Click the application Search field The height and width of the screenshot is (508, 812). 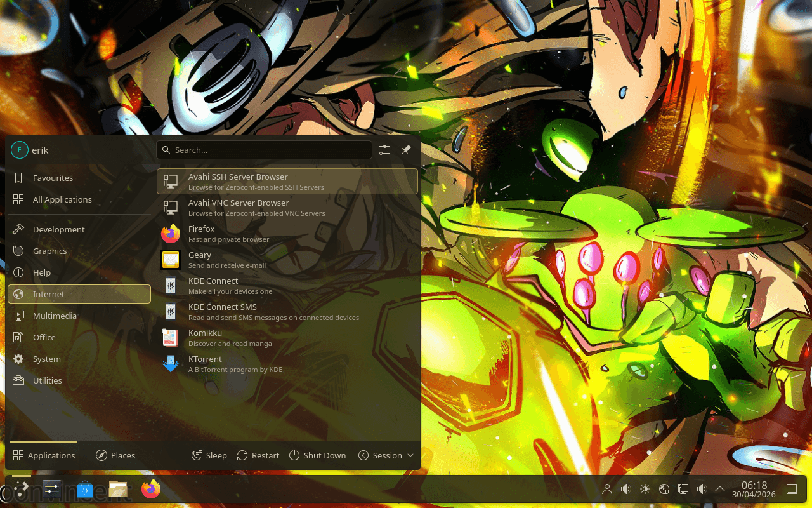pyautogui.click(x=266, y=150)
